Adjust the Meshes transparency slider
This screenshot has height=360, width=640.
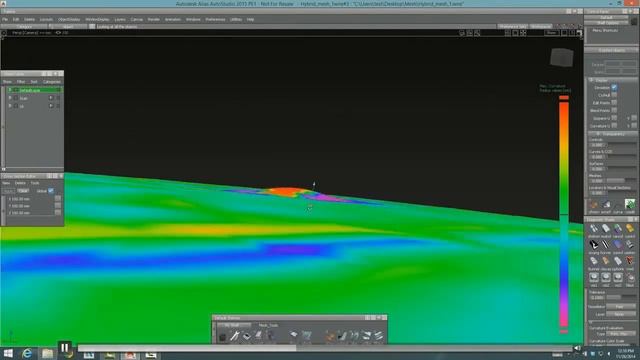(x=621, y=180)
